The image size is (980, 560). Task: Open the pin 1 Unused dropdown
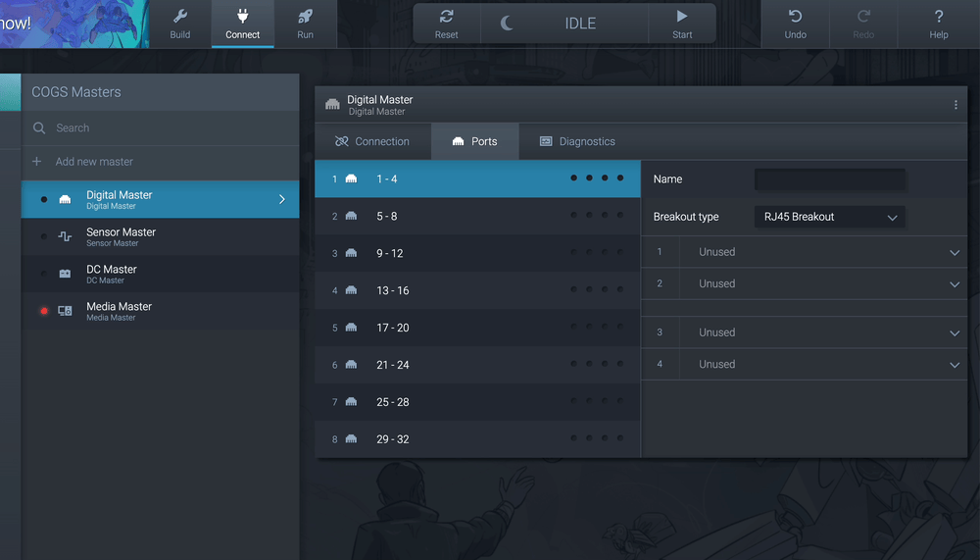click(823, 252)
